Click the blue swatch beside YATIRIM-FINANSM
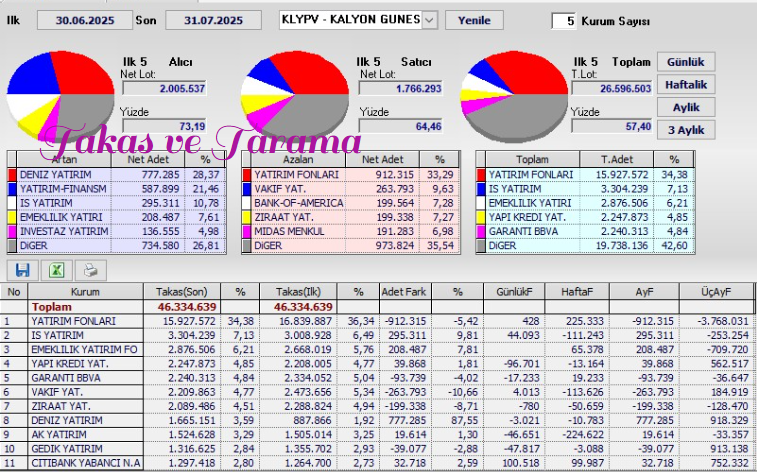757x472 pixels. click(12, 189)
